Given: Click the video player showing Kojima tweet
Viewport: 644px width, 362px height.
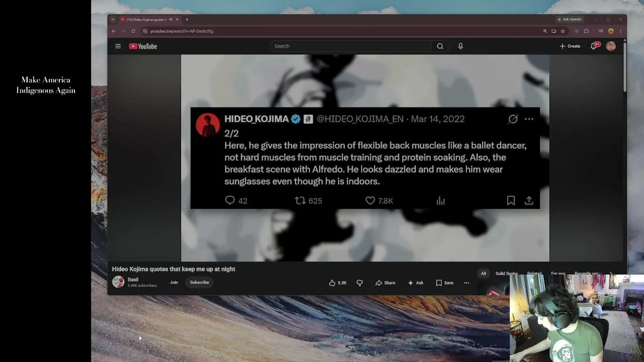Looking at the screenshot, I should (365, 158).
